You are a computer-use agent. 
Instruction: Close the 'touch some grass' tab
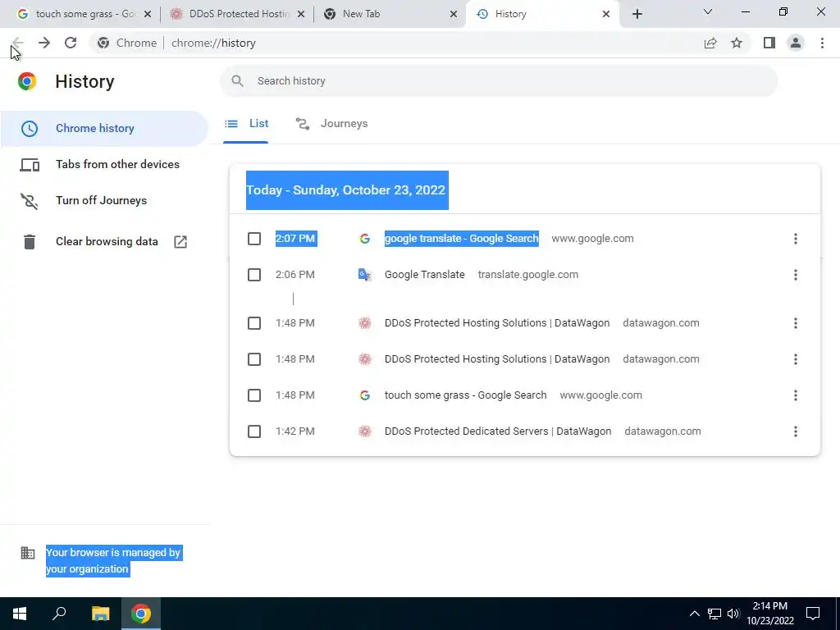[x=148, y=14]
